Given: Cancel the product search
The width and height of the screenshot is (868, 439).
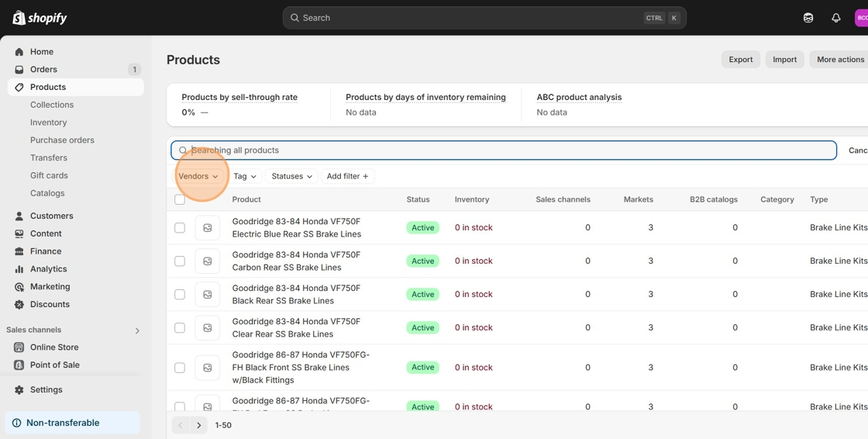Looking at the screenshot, I should click(858, 150).
